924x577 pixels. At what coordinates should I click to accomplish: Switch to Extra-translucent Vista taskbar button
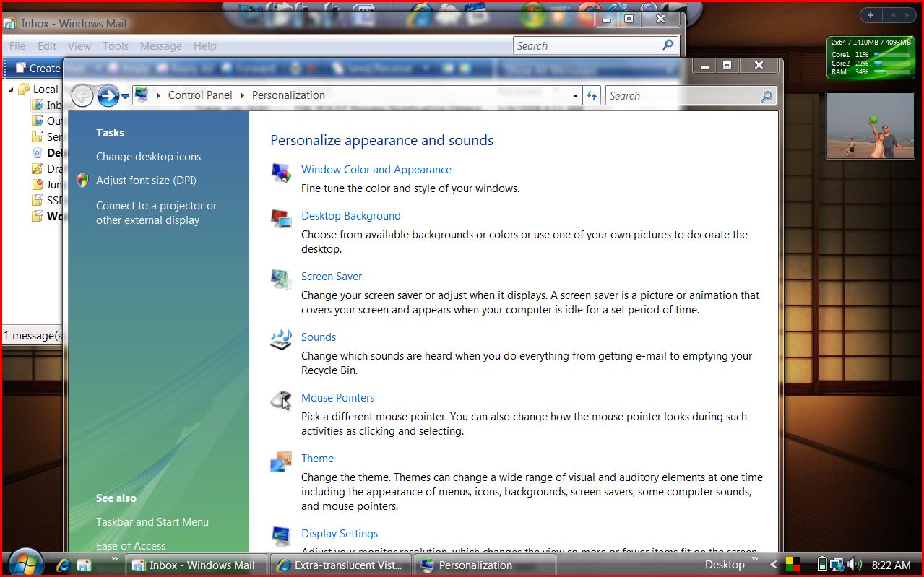click(340, 565)
